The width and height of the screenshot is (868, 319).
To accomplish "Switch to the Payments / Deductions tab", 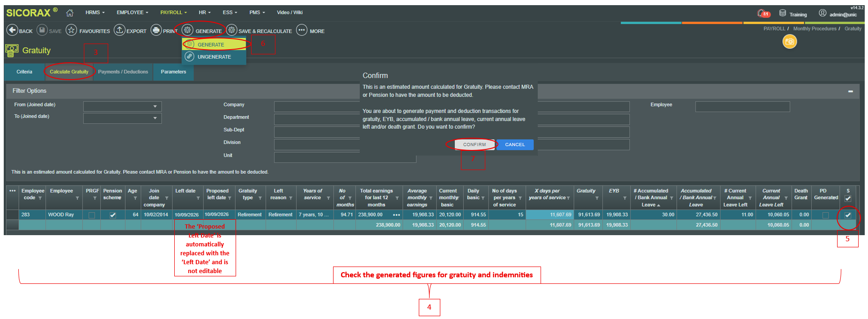I will tap(123, 72).
